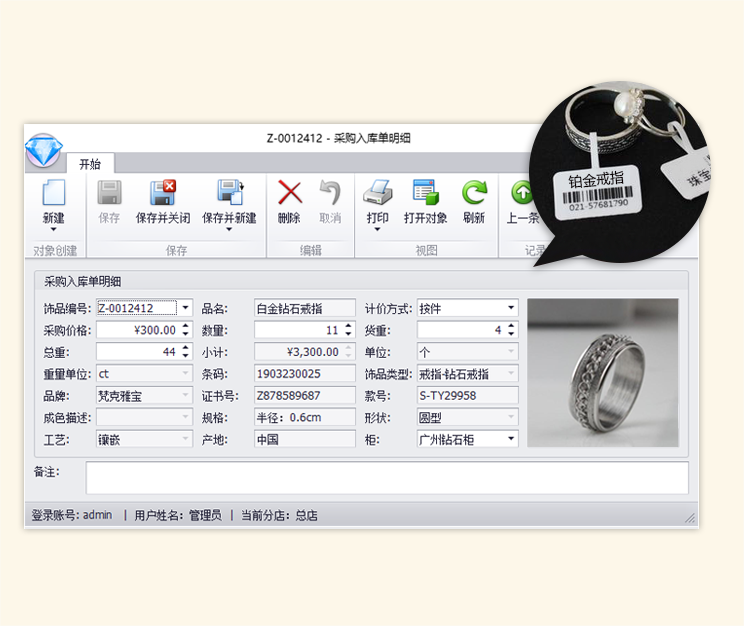744x626 pixels.
Task: Open the Open Object (打开对象) icon
Action: [425, 194]
